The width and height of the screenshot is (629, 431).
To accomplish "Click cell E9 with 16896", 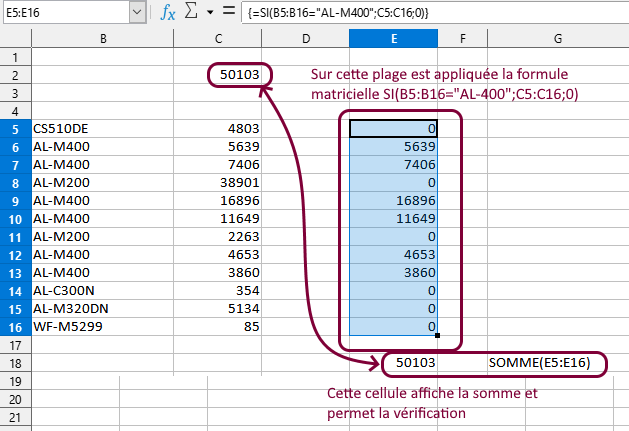I will pos(394,201).
